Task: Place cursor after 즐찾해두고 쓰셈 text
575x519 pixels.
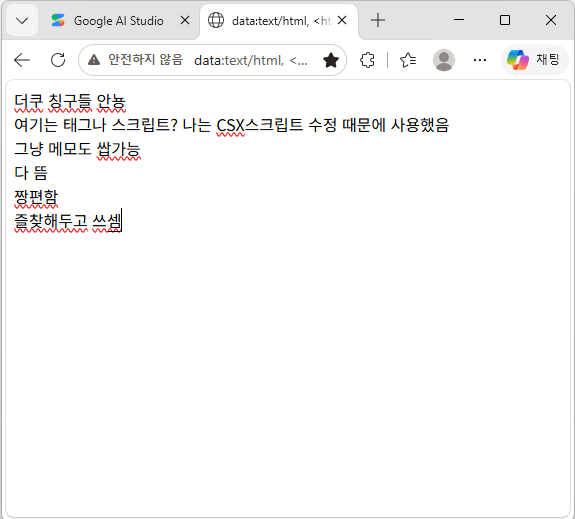Action: 122,221
